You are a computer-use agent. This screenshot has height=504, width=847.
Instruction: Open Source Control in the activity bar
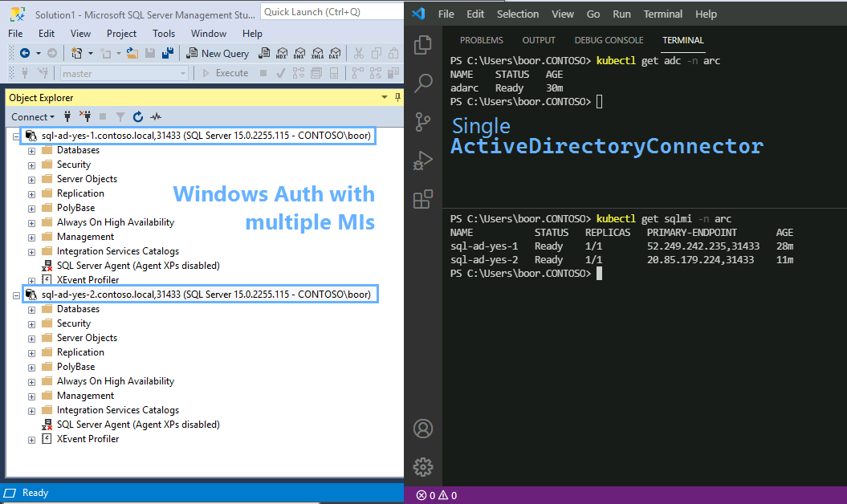[423, 122]
